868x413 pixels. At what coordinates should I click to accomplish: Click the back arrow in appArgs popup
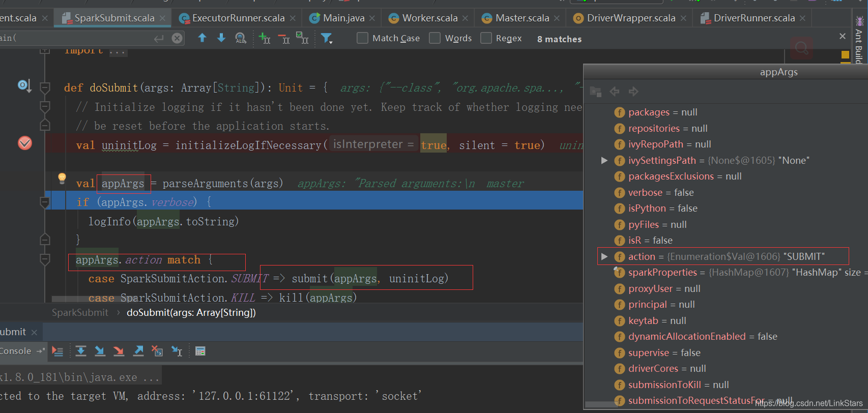pos(615,92)
